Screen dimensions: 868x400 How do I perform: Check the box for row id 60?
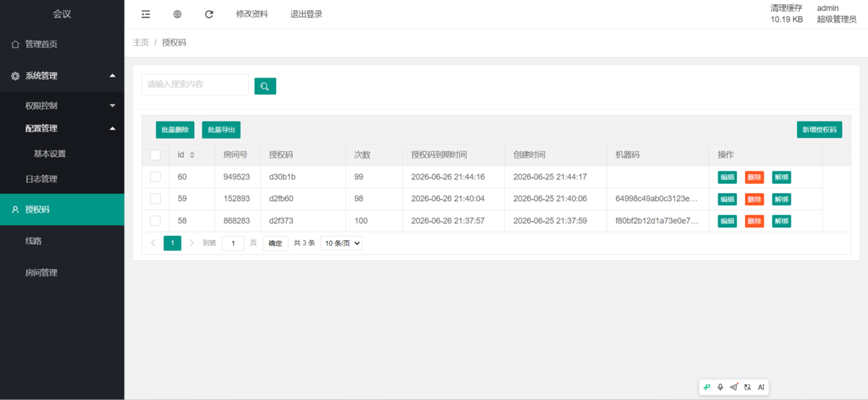click(156, 177)
